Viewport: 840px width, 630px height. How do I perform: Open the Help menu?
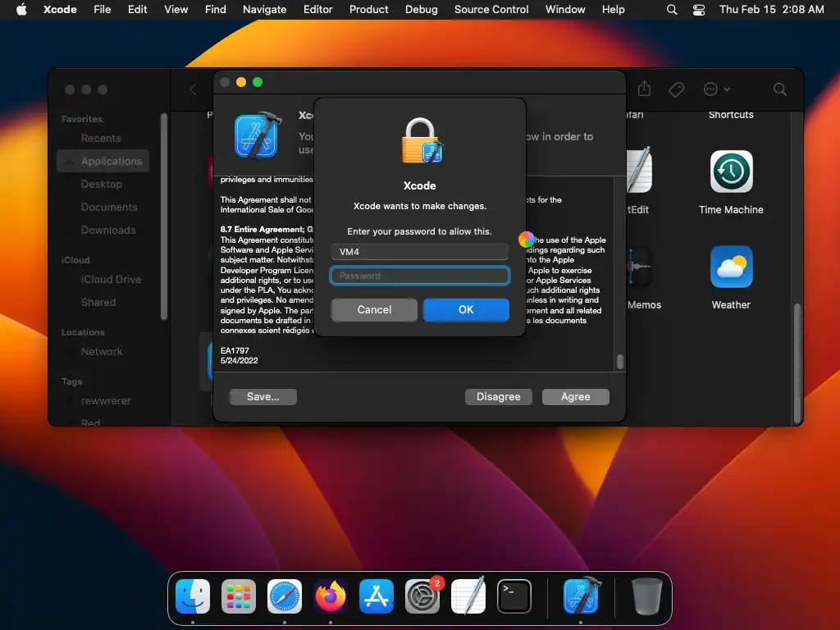point(613,9)
